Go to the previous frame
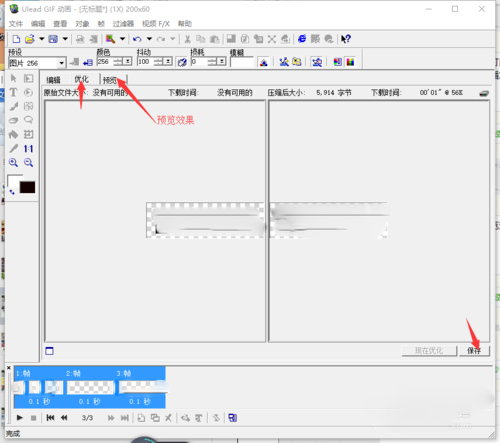This screenshot has width=500, height=443. pos(64,418)
